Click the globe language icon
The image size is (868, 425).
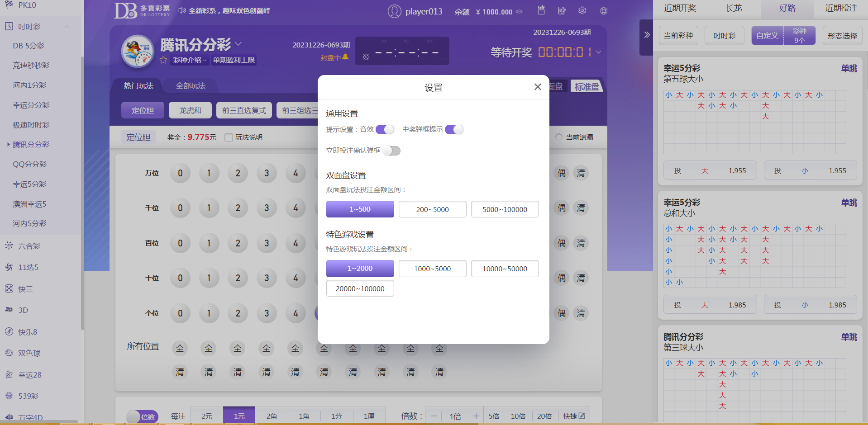[x=603, y=11]
